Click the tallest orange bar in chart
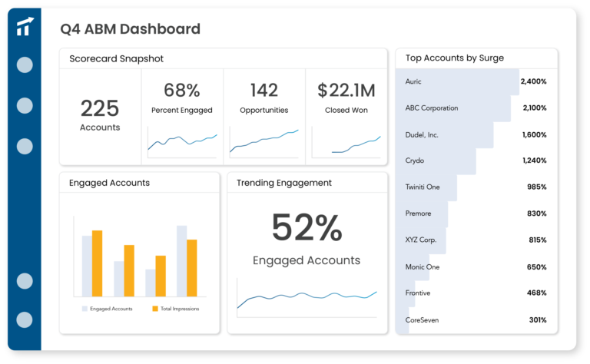The width and height of the screenshot is (590, 364). tap(97, 263)
